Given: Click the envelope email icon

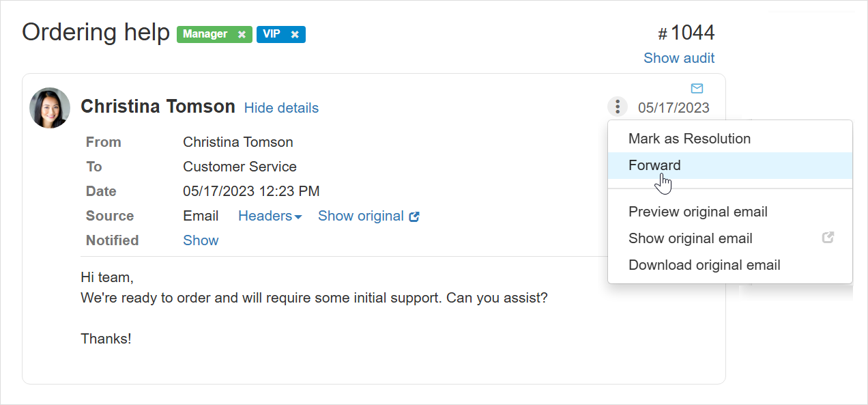Looking at the screenshot, I should point(697,88).
